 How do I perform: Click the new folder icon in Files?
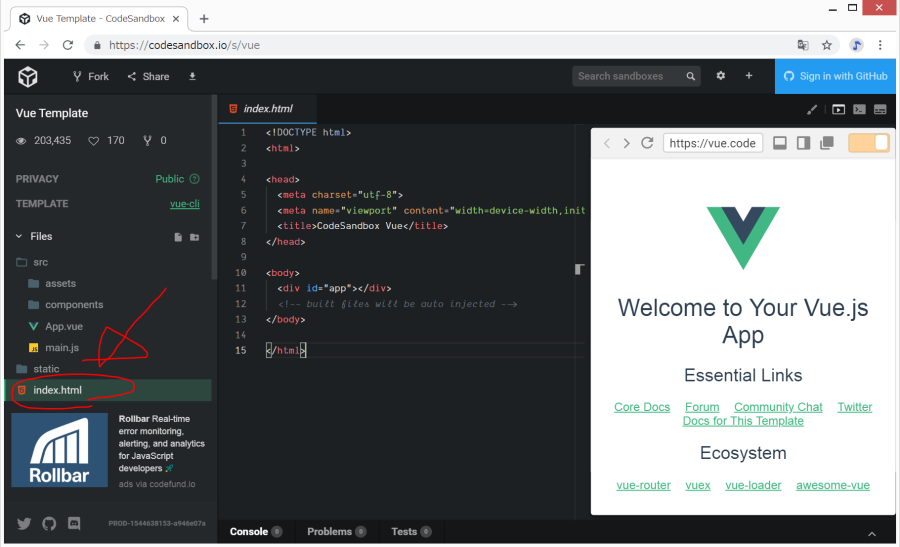click(x=195, y=237)
